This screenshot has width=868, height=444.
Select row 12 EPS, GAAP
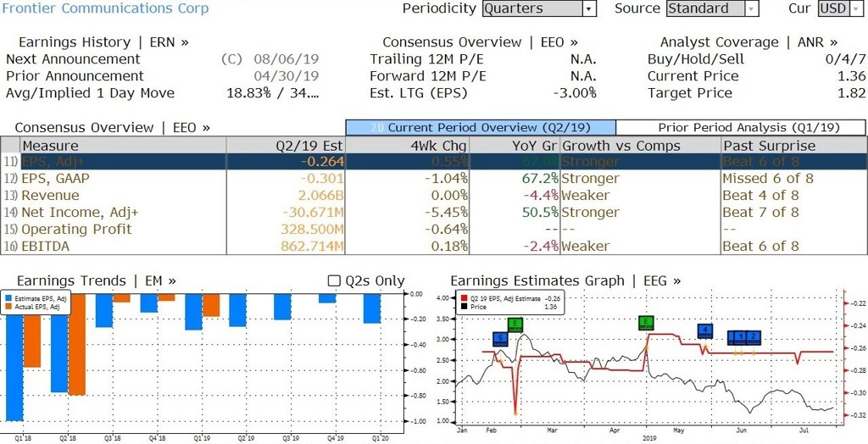pyautogui.click(x=433, y=178)
